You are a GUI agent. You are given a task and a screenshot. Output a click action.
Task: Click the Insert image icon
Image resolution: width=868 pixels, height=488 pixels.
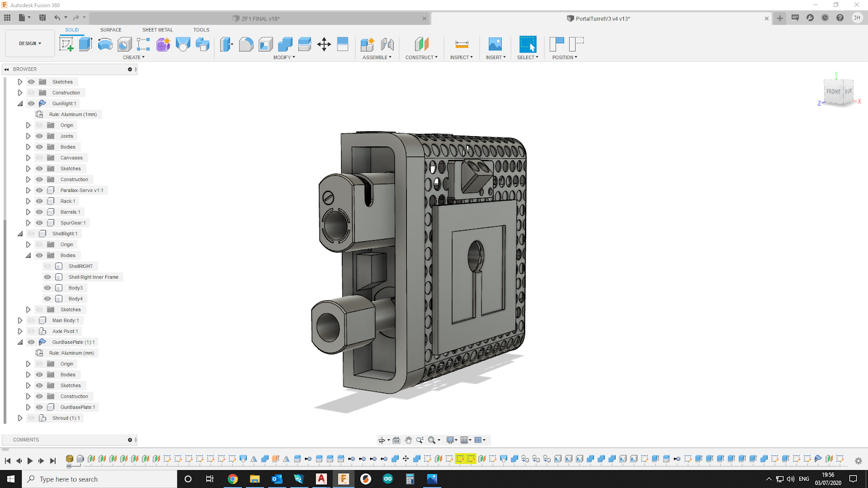pos(495,44)
